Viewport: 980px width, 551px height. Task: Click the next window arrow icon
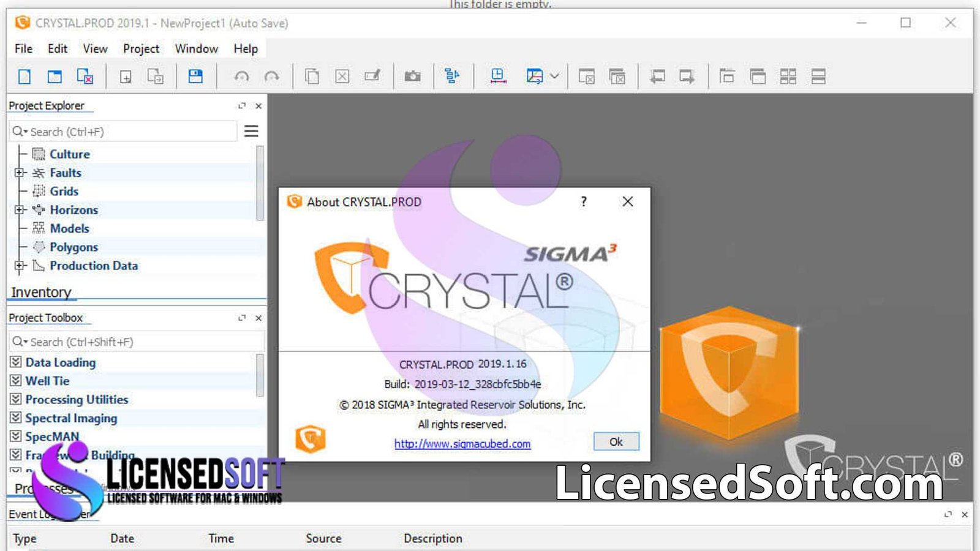point(687,77)
